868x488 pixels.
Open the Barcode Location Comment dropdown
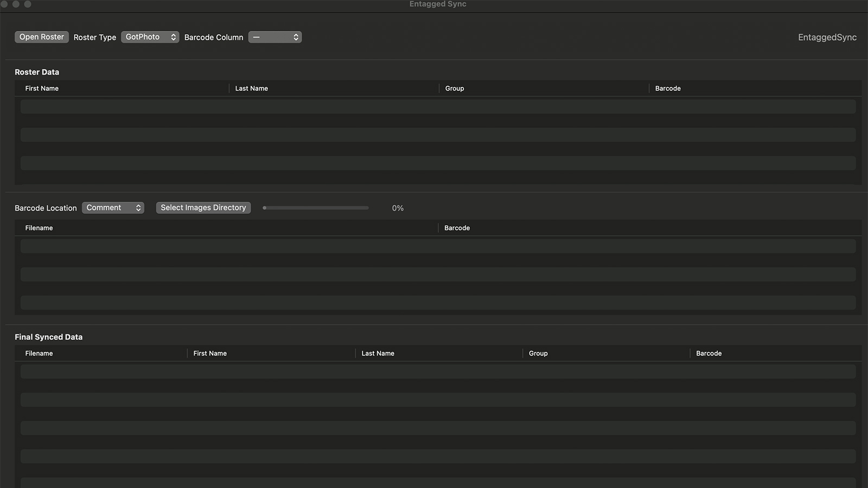pos(113,208)
